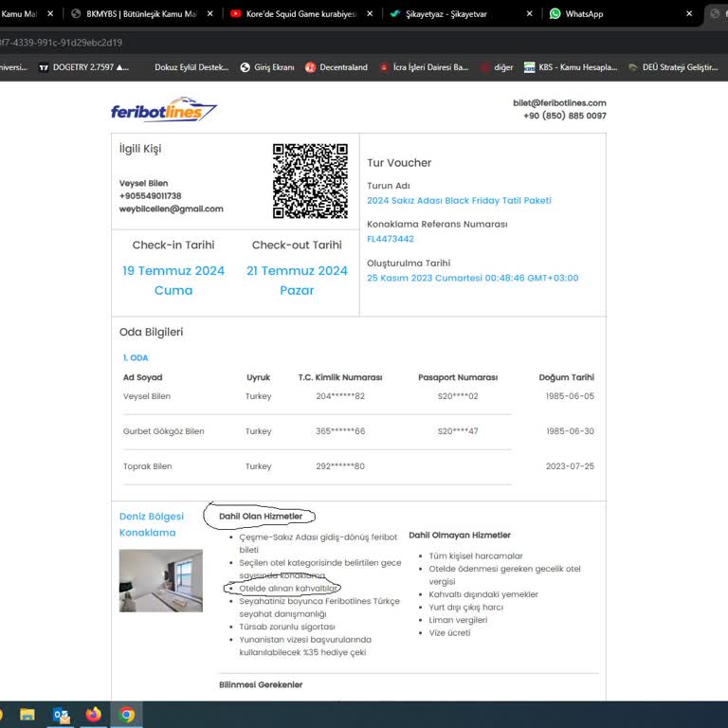Screen dimensions: 728x728
Task: Click the bilet@feribotlines.com email address
Action: pyautogui.click(x=559, y=103)
